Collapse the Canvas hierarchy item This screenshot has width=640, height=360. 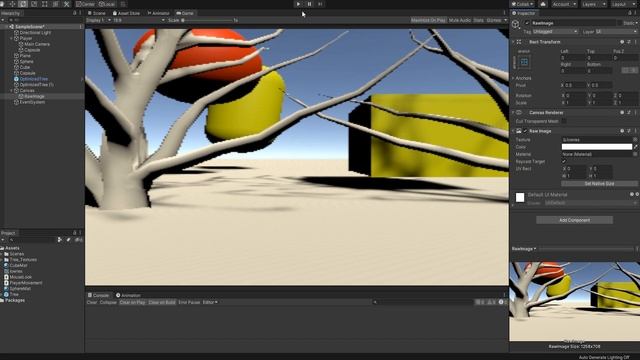11,91
